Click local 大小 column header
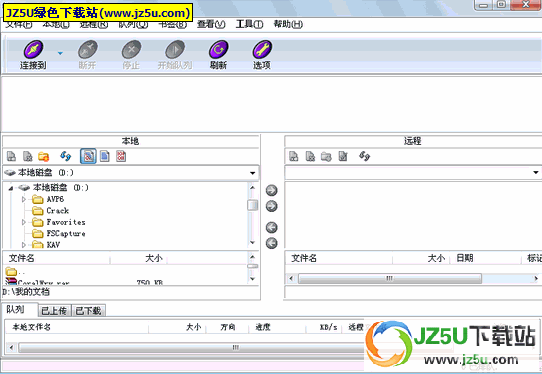The image size is (542, 374). [x=138, y=259]
